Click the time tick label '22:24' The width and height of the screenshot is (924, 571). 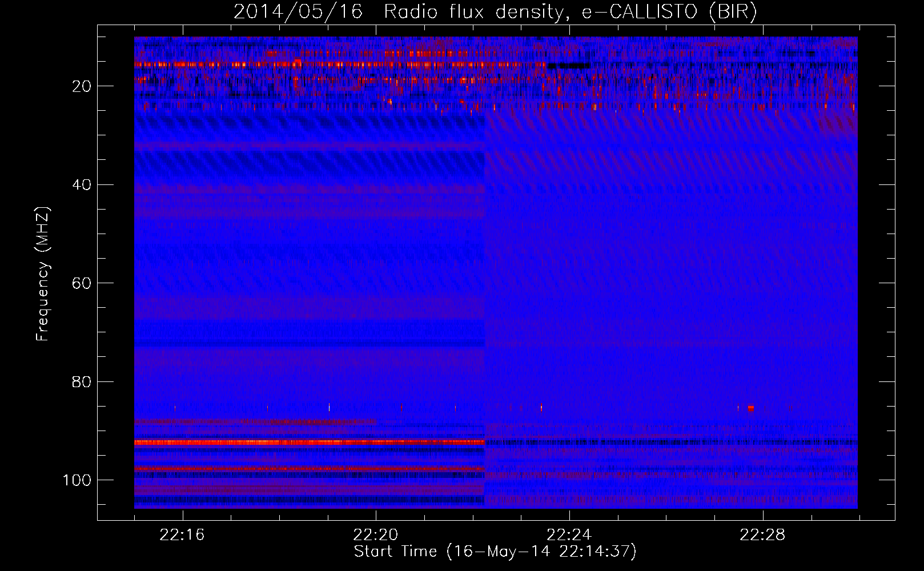tap(569, 535)
